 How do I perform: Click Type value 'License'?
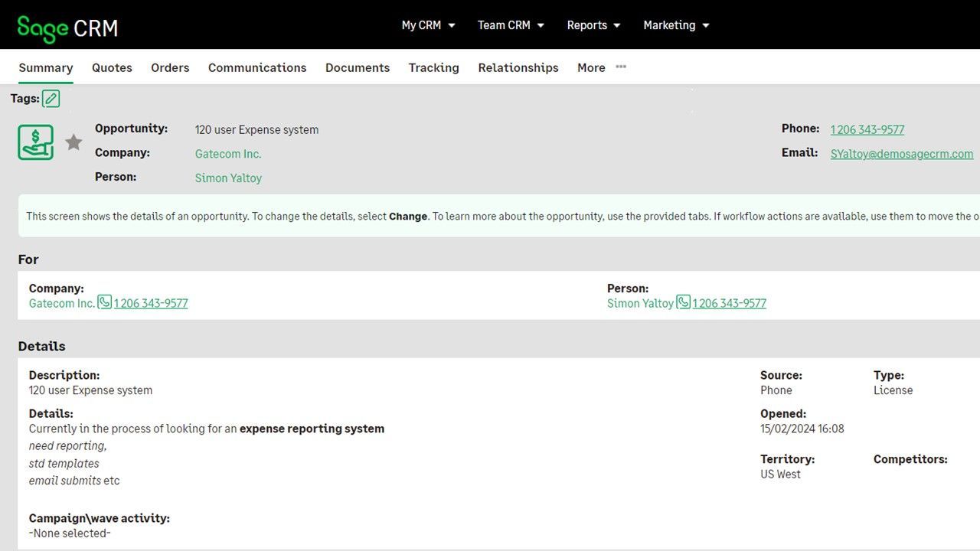(x=893, y=390)
